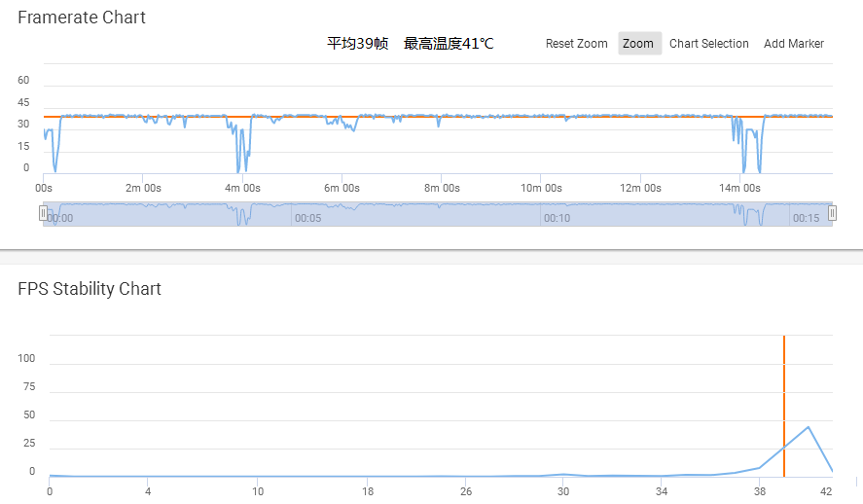Click the 00:10 mark in the navigator
Viewport: 863px width, 504px height.
coord(557,219)
